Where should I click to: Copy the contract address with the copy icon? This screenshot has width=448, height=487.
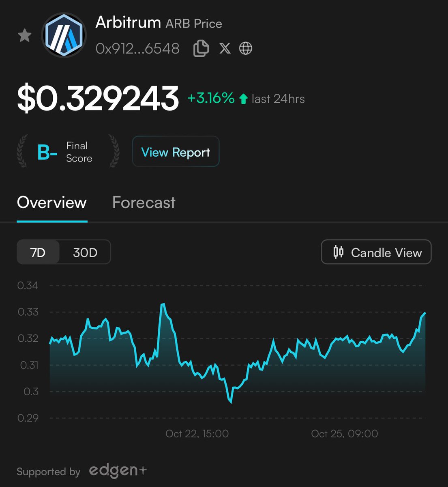(x=201, y=48)
